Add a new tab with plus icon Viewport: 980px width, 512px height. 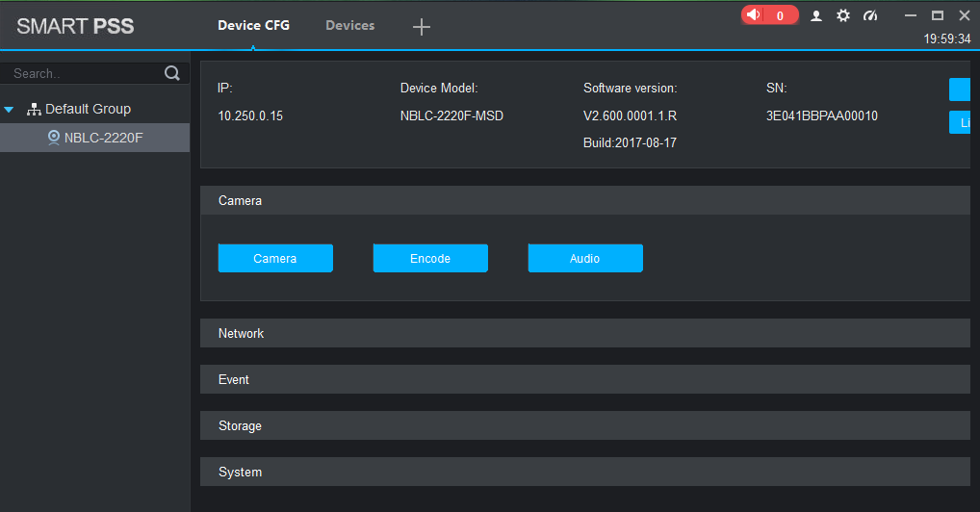422,27
